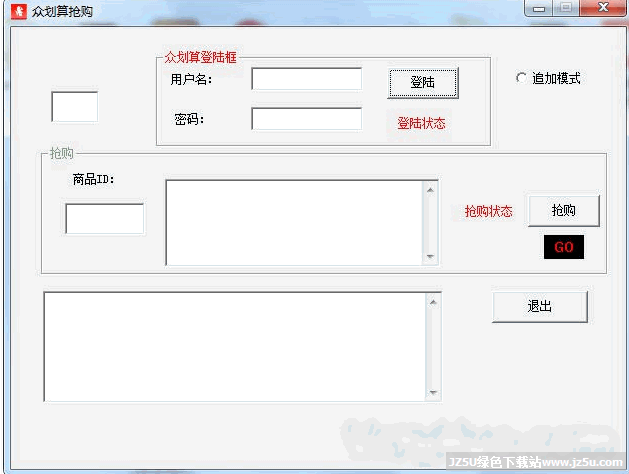
Task: Click the red 登陆状态 label
Action: (421, 123)
